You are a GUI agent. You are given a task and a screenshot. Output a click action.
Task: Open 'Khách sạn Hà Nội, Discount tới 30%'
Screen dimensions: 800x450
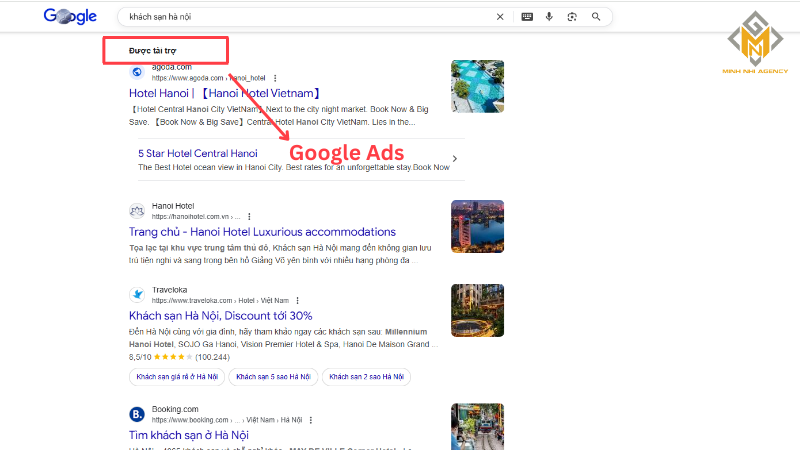tap(220, 316)
